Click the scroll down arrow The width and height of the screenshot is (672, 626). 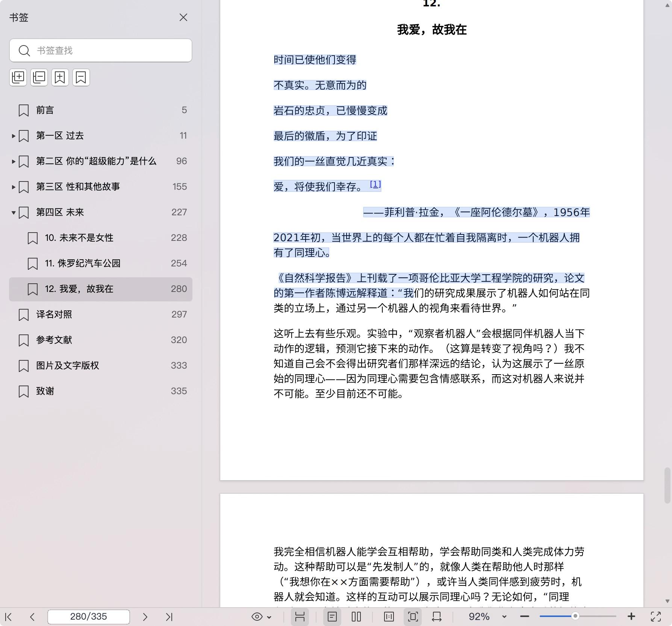point(667,601)
